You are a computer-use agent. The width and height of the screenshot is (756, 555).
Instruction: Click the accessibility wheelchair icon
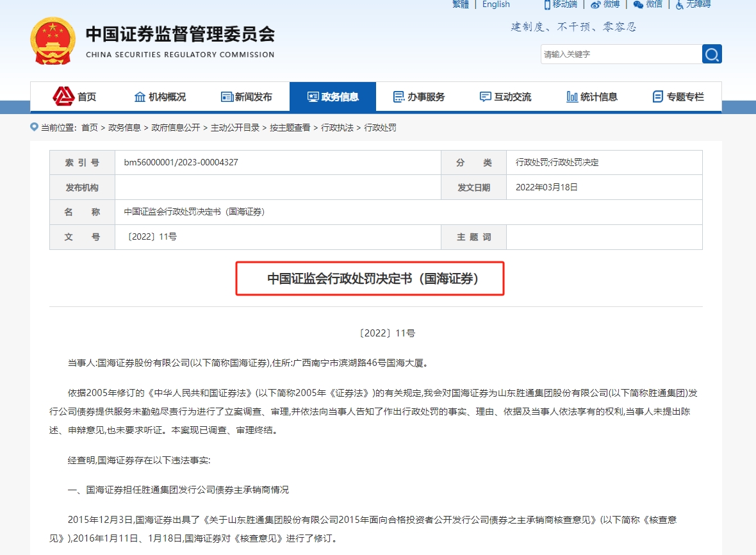(679, 5)
